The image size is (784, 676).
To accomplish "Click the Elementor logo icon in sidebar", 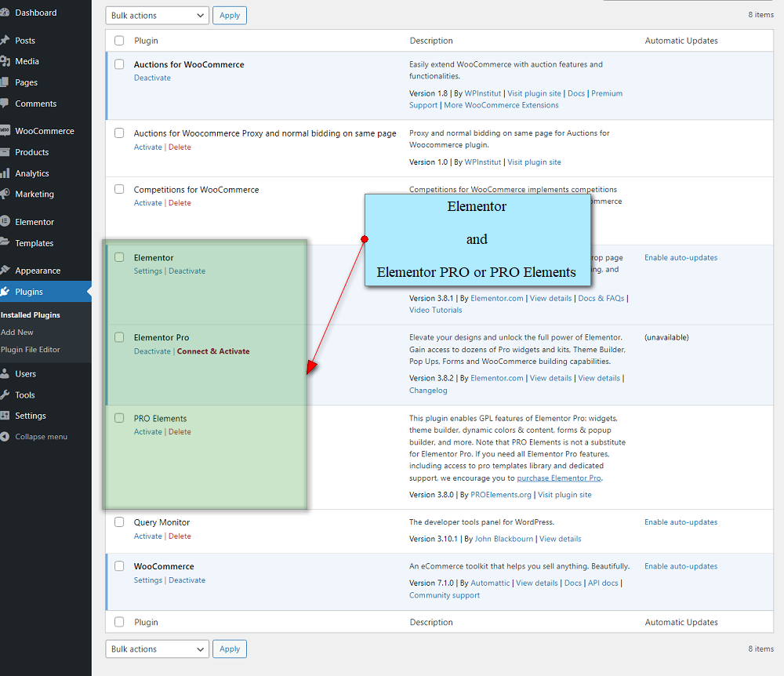I will [5, 221].
